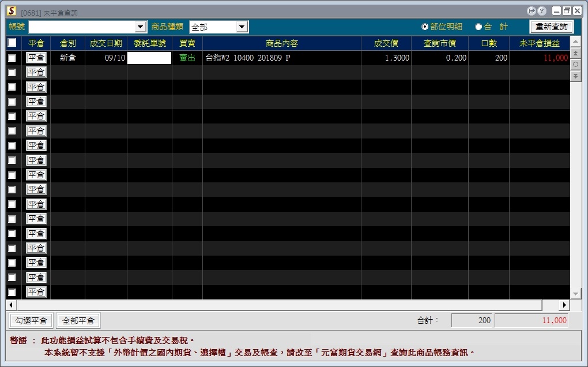Click the 09/10 date cell

106,58
